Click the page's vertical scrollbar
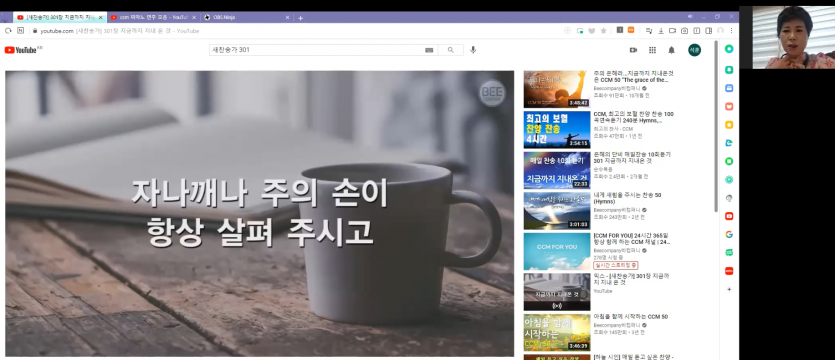Screen dimensions: 835x360 [716, 128]
